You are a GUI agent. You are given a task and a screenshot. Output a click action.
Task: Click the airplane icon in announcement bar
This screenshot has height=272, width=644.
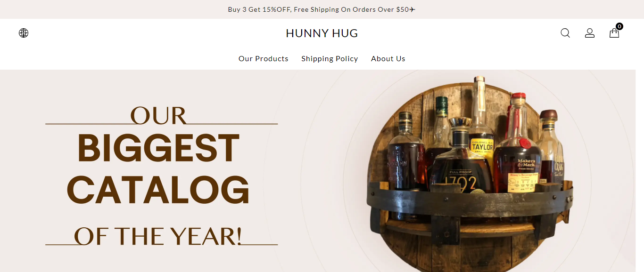coord(413,9)
